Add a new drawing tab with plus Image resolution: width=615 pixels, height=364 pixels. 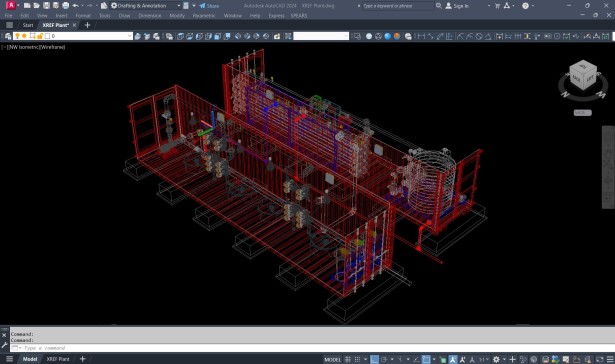[87, 25]
